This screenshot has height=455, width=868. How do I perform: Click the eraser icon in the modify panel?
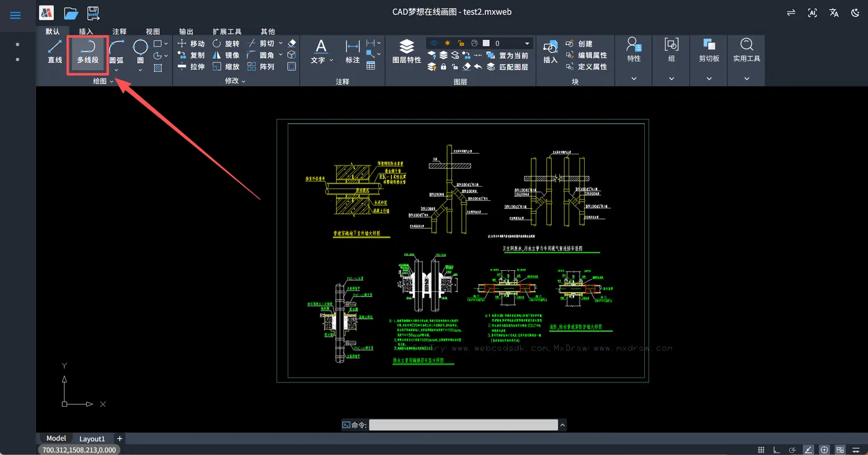292,43
